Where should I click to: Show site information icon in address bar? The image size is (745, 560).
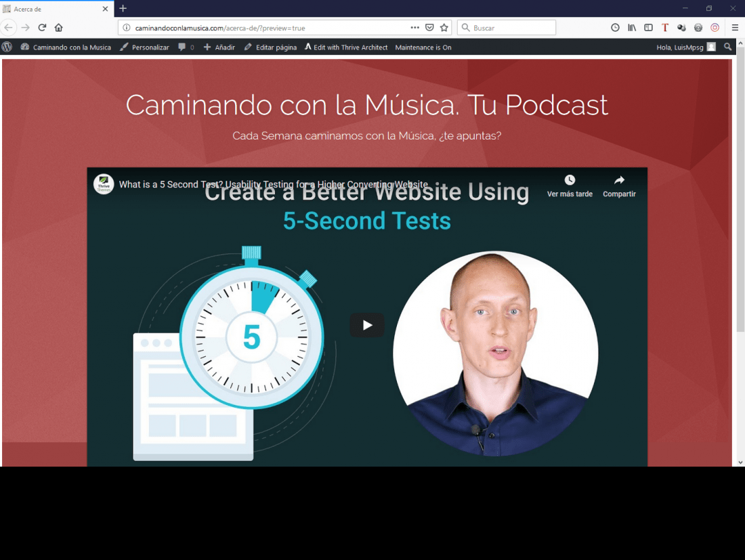tap(127, 28)
